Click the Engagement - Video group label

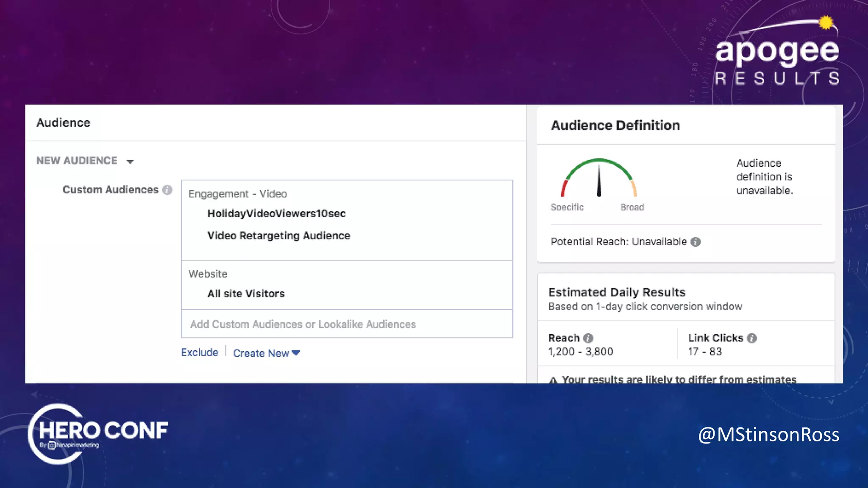coord(237,194)
